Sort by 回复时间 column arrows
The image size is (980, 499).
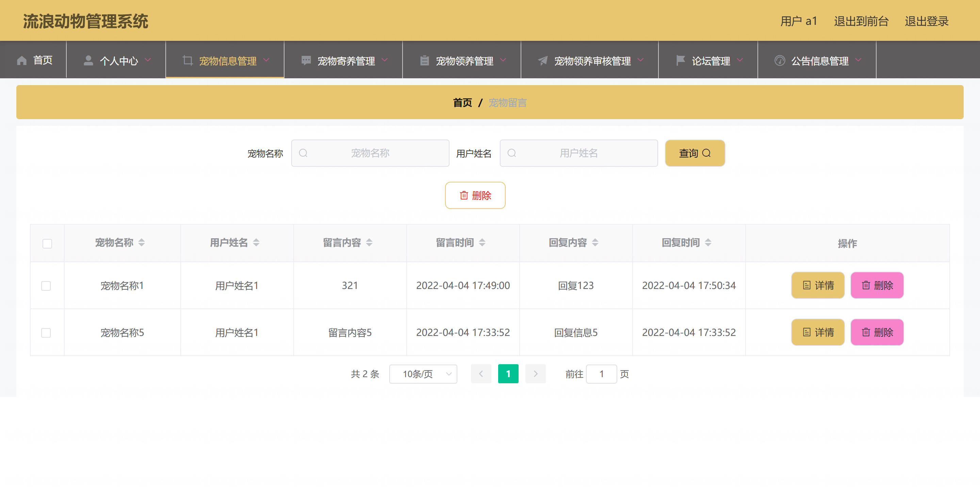[x=708, y=242]
